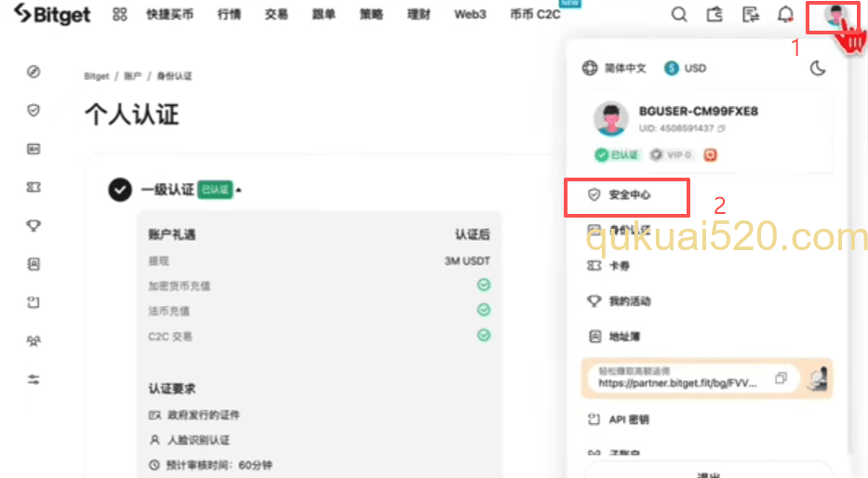Click left sidebar settings sliders icon

pos(33,379)
